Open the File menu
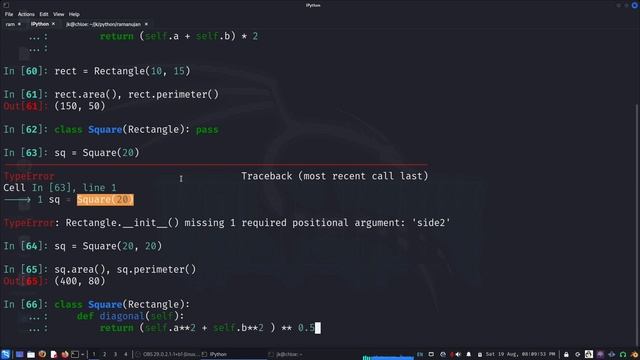Image resolution: width=640 pixels, height=360 pixels. (x=9, y=14)
